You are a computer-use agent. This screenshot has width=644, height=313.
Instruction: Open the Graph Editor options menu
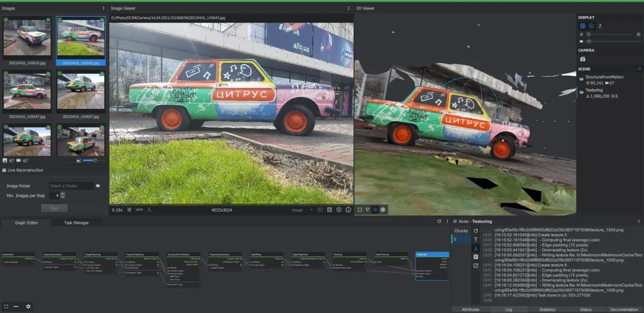(447, 221)
